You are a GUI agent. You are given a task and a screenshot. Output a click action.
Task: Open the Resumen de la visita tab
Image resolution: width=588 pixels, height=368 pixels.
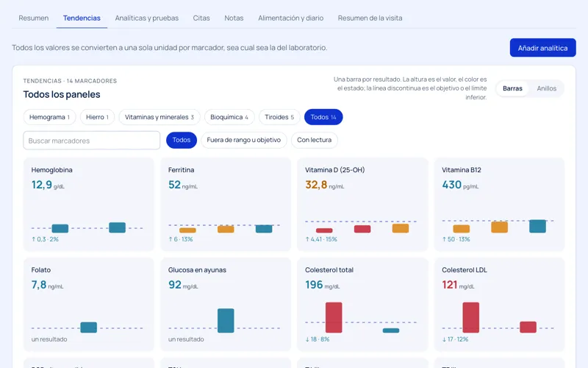tap(370, 18)
